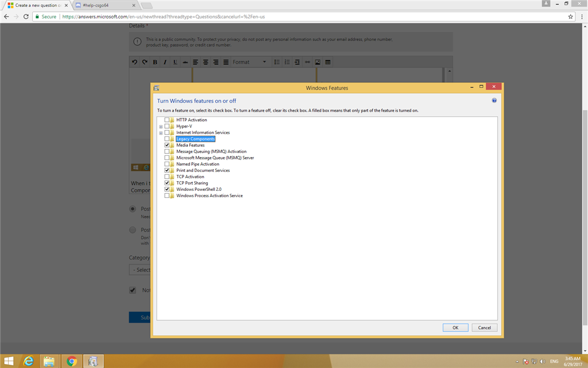Switch to the 'Create a new question' tab
This screenshot has width=588, height=368.
(x=37, y=5)
